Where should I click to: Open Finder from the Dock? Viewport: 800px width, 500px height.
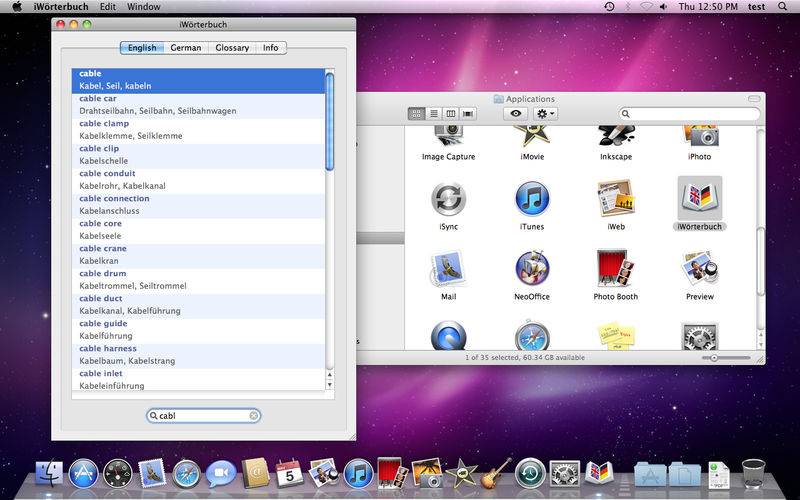tap(49, 473)
